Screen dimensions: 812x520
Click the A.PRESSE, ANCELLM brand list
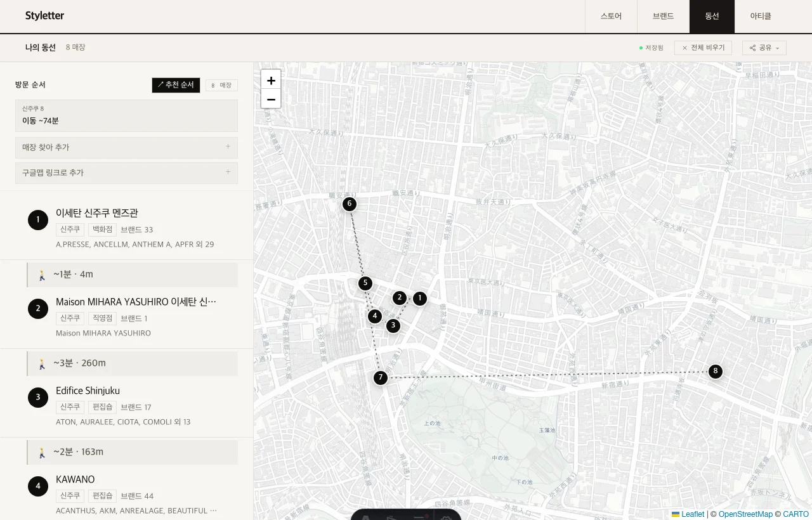(x=135, y=245)
